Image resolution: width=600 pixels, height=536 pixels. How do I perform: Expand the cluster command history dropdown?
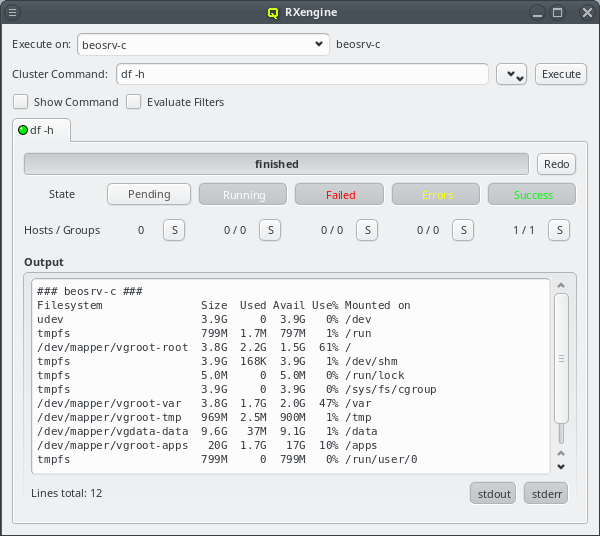(511, 75)
